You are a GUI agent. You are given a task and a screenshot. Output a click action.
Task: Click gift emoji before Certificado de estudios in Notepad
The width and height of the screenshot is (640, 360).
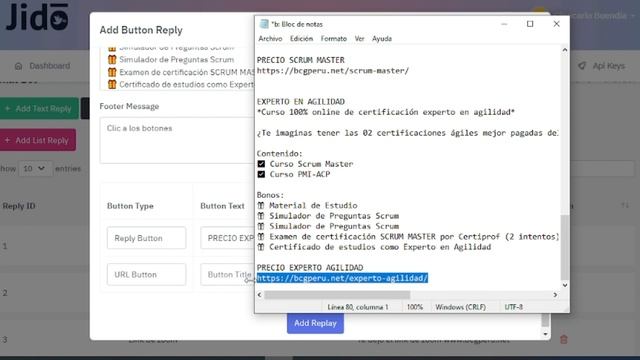tap(261, 247)
